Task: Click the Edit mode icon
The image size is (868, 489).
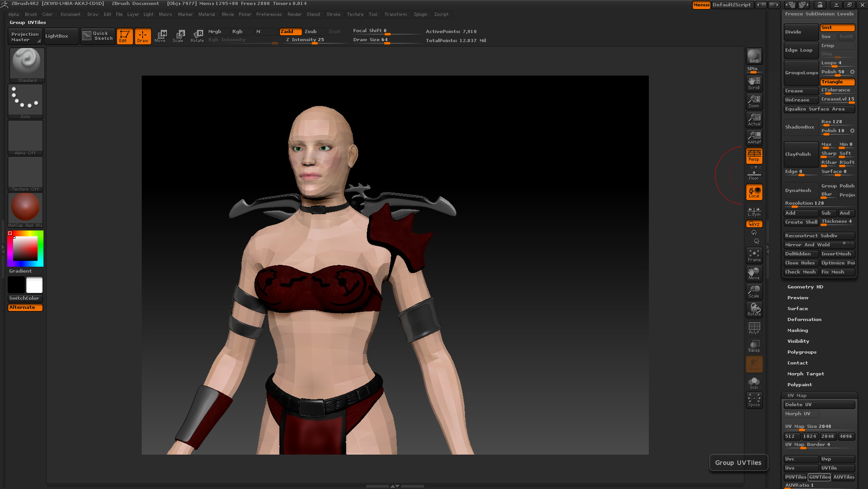Action: pyautogui.click(x=124, y=36)
